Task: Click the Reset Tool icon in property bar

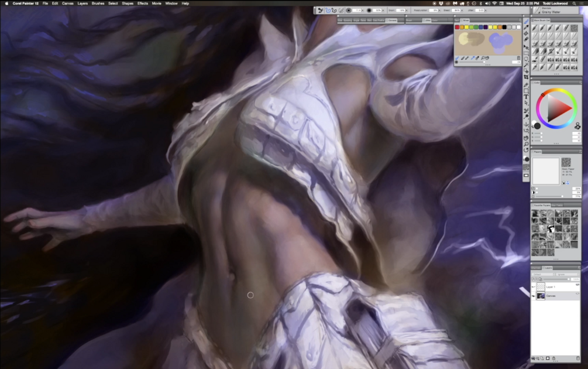Action: (x=320, y=11)
